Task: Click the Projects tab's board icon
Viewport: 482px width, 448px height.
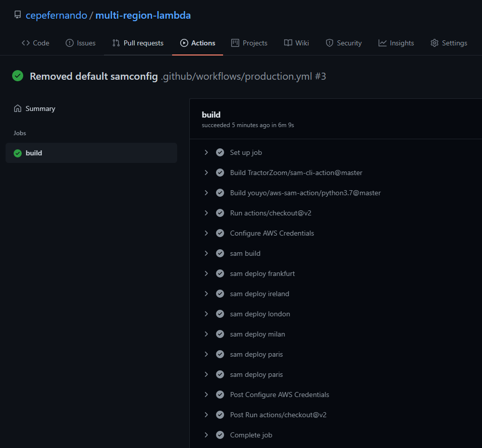Action: pyautogui.click(x=235, y=43)
